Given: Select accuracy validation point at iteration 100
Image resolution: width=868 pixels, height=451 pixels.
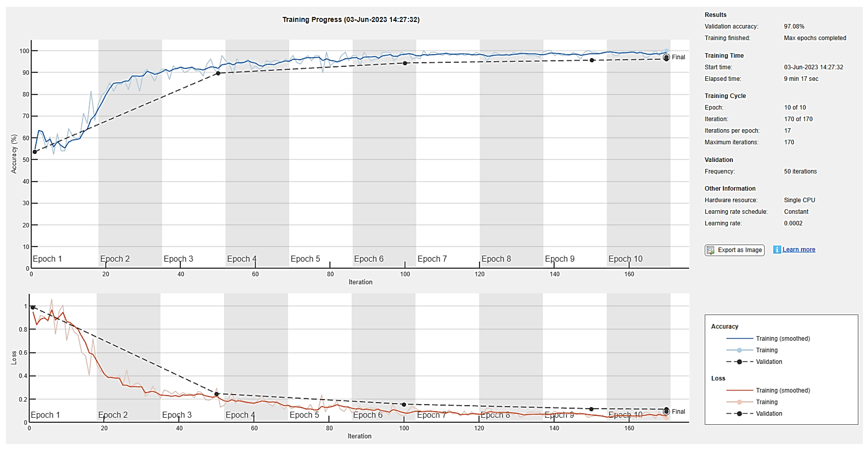Looking at the screenshot, I should coord(405,63).
